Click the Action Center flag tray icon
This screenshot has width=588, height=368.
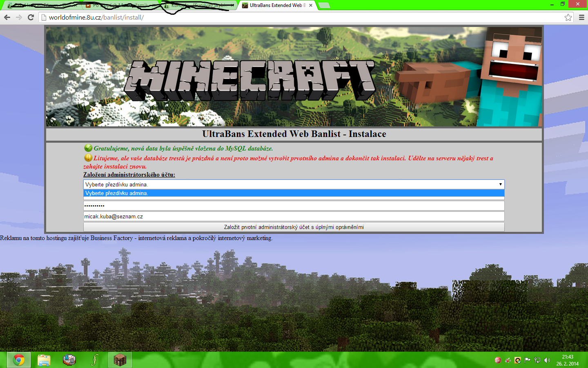pos(527,360)
